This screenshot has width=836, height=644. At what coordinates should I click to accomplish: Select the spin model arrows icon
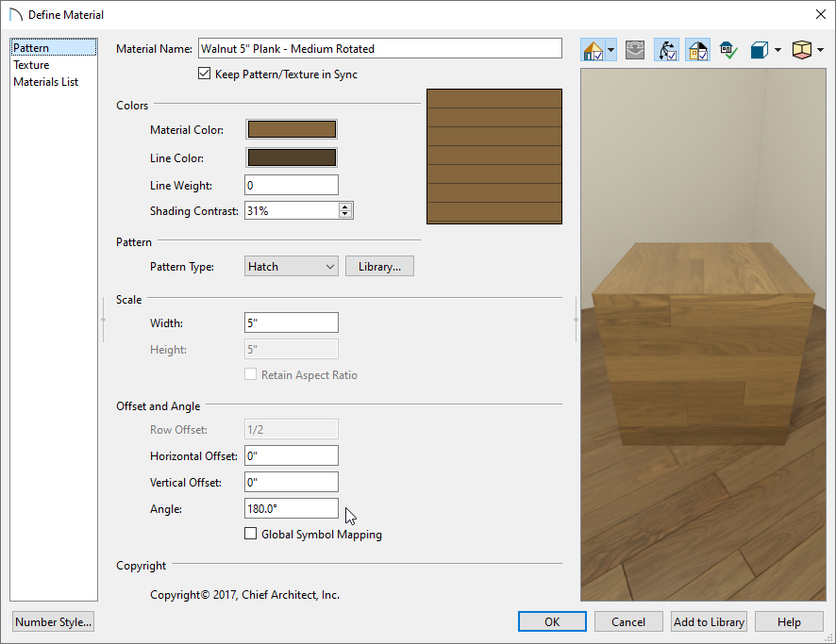pyautogui.click(x=666, y=49)
